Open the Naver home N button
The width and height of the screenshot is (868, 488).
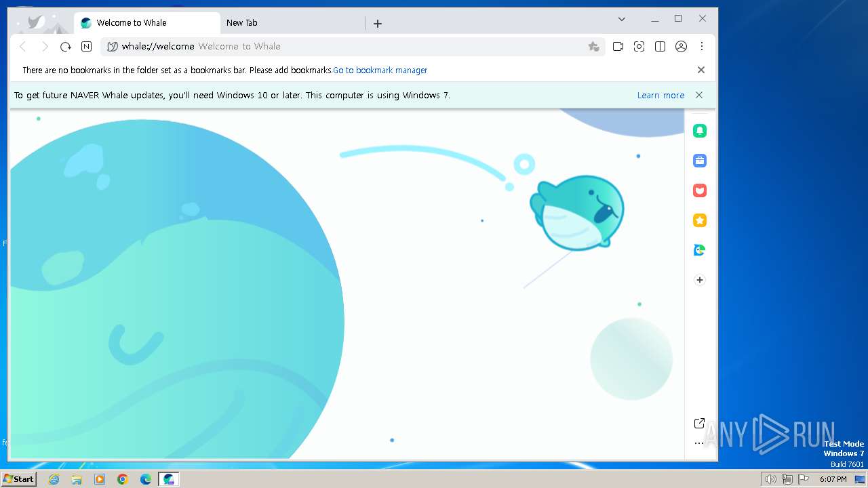point(86,47)
